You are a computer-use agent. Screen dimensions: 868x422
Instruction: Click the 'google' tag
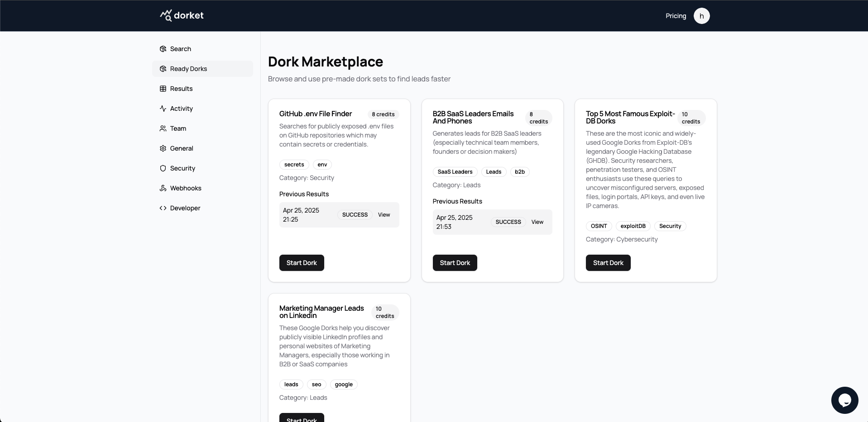point(344,384)
